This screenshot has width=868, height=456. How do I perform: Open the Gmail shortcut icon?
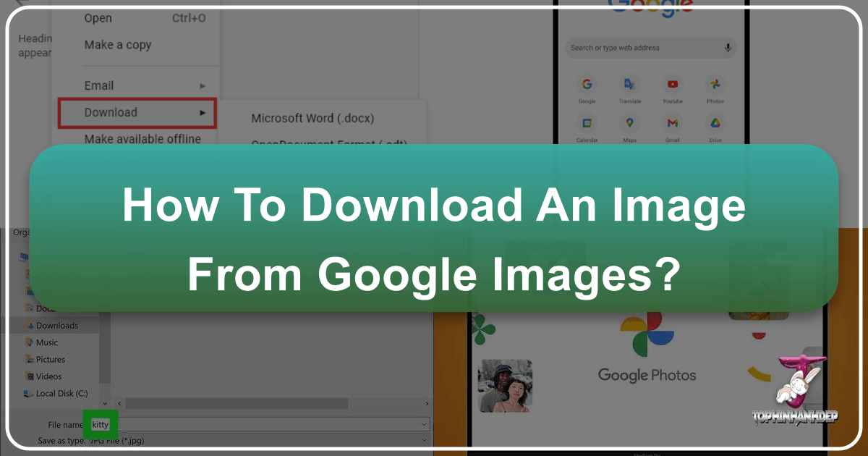(673, 124)
